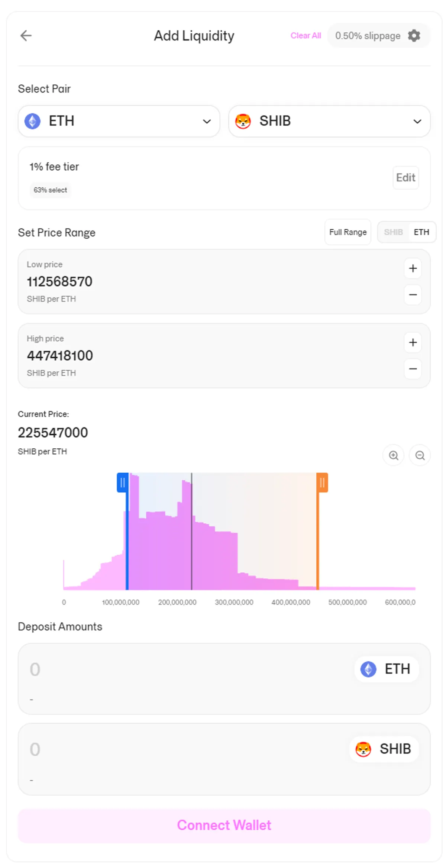
Task: Zoom in on the liquidity chart
Action: pos(394,455)
